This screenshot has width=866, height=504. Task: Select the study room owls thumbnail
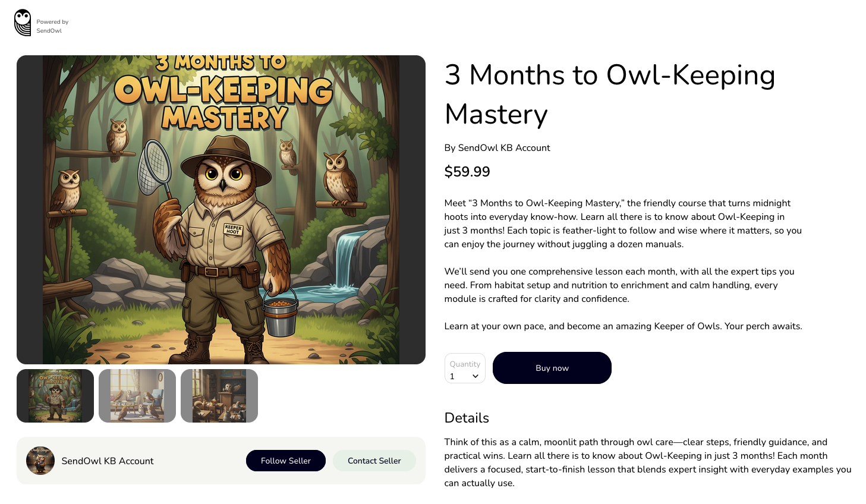click(x=219, y=396)
